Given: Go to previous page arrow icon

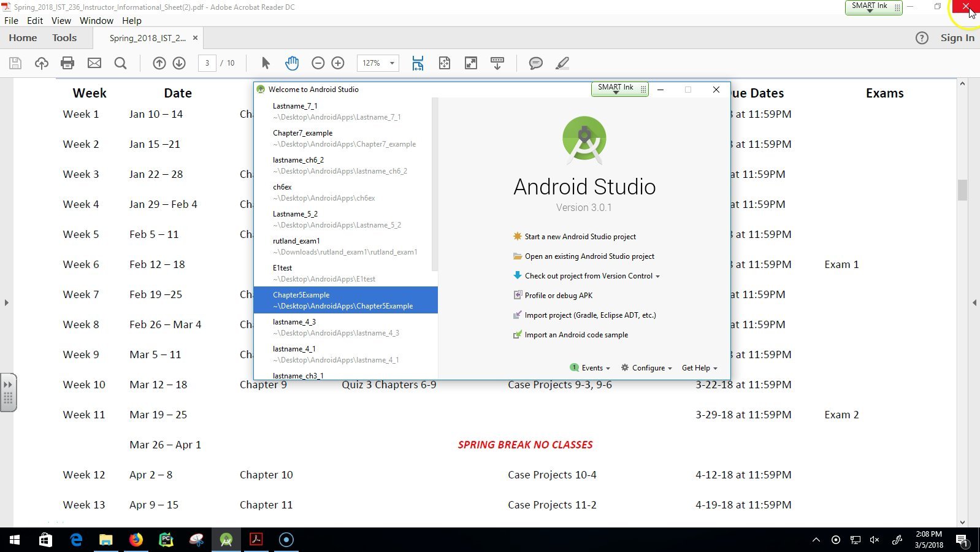Looking at the screenshot, I should click(x=159, y=63).
